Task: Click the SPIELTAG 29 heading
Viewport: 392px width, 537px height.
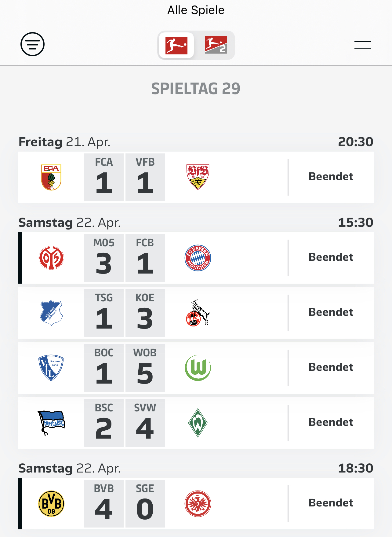Action: [x=196, y=89]
